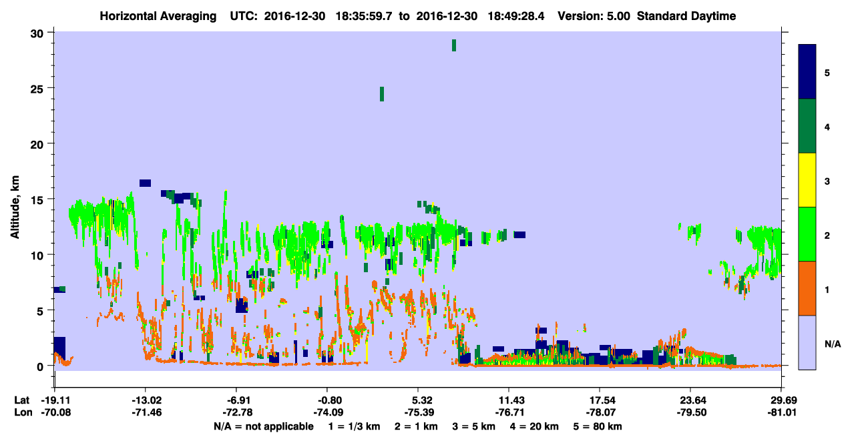Click the legend text '3 = 5 km'
The image size is (868, 445).
click(x=475, y=426)
